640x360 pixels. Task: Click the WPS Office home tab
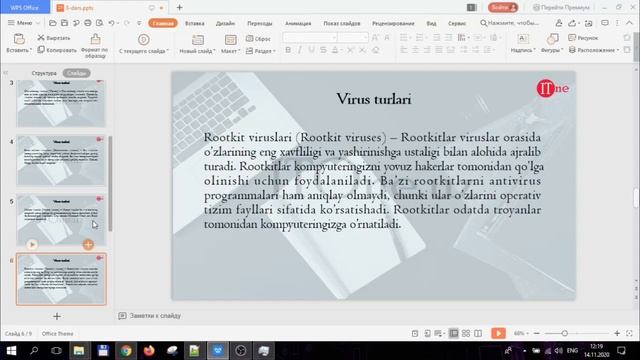[x=25, y=7]
